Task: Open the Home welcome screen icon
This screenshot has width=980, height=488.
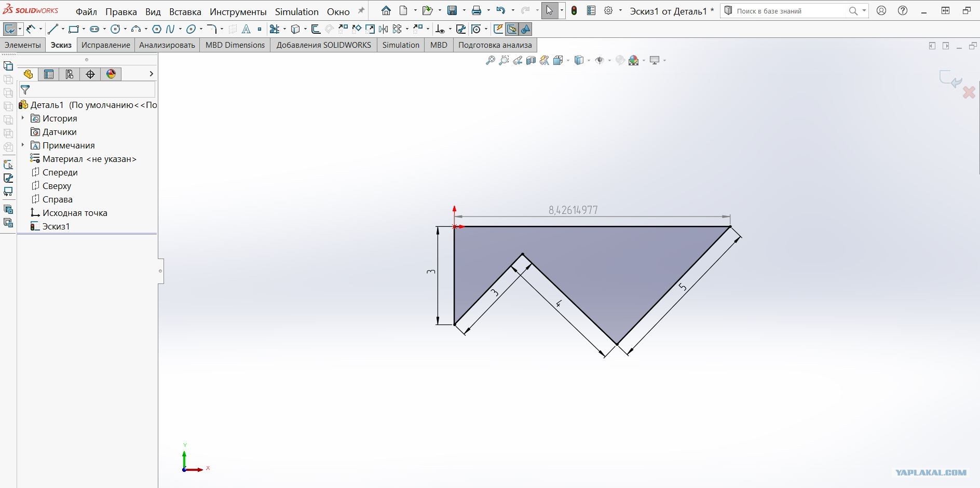Action: [x=386, y=10]
